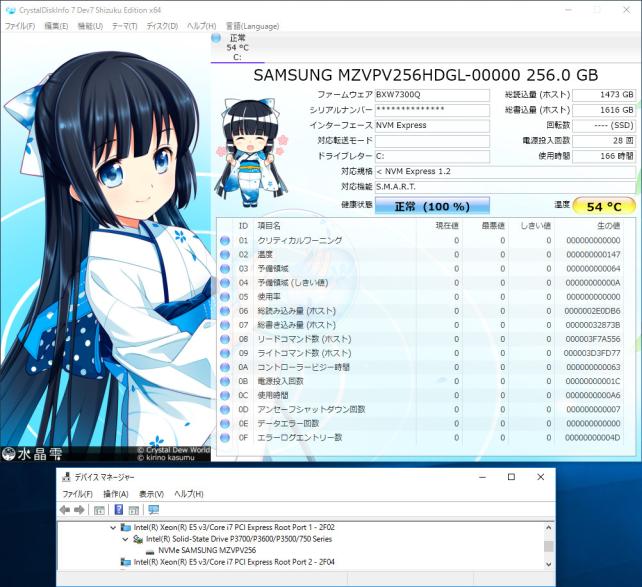
Task: Click the drive letter field showing C:
Action: tap(432, 156)
